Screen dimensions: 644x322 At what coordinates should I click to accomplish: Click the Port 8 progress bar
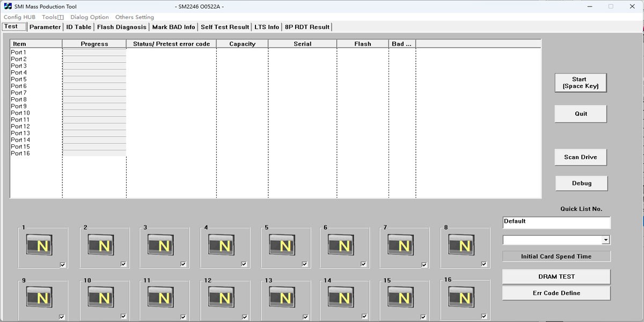click(x=94, y=99)
